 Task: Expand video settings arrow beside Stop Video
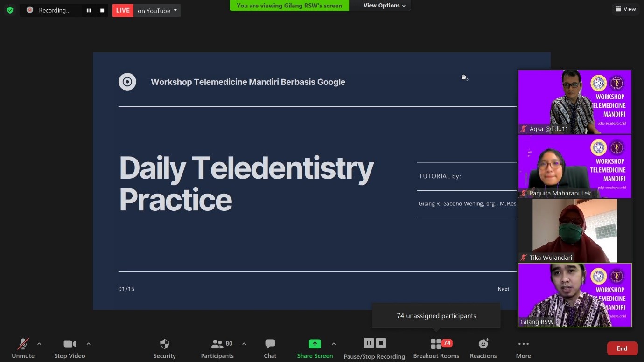tap(88, 344)
